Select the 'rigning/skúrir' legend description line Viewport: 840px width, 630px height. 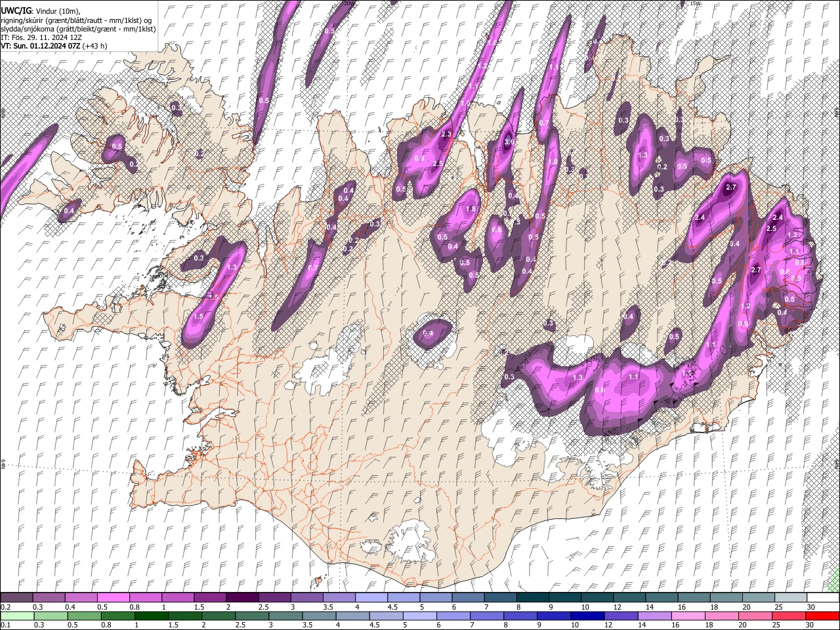click(x=76, y=20)
